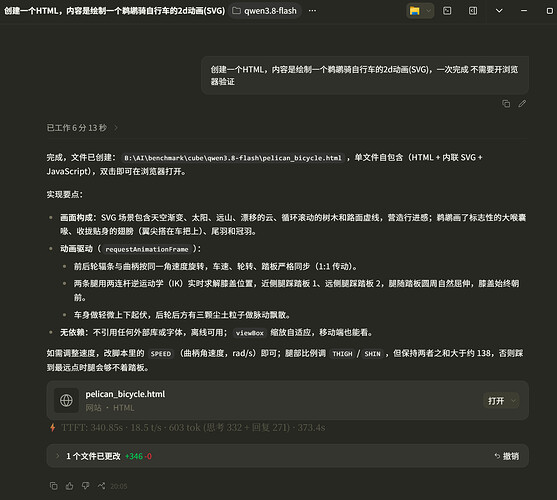The height and width of the screenshot is (500, 557).
Task: Click the 打开 button on the file card
Action: tap(496, 401)
